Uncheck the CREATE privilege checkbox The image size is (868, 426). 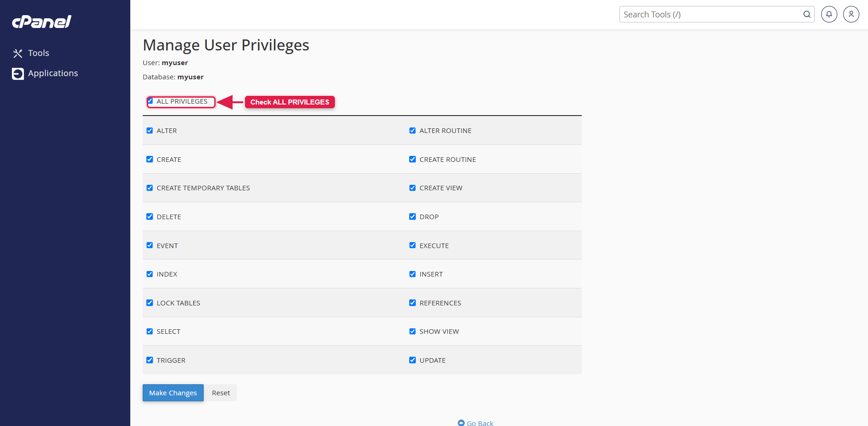(x=150, y=159)
